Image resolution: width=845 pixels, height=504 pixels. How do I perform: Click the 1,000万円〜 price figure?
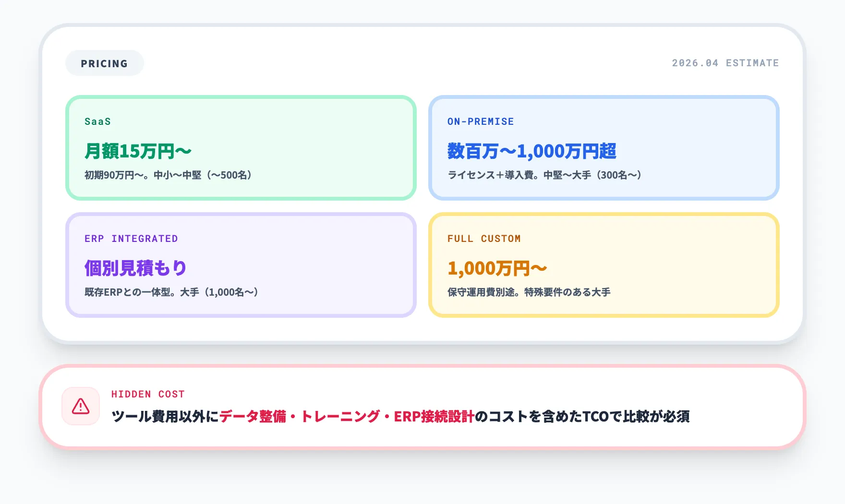coord(497,267)
